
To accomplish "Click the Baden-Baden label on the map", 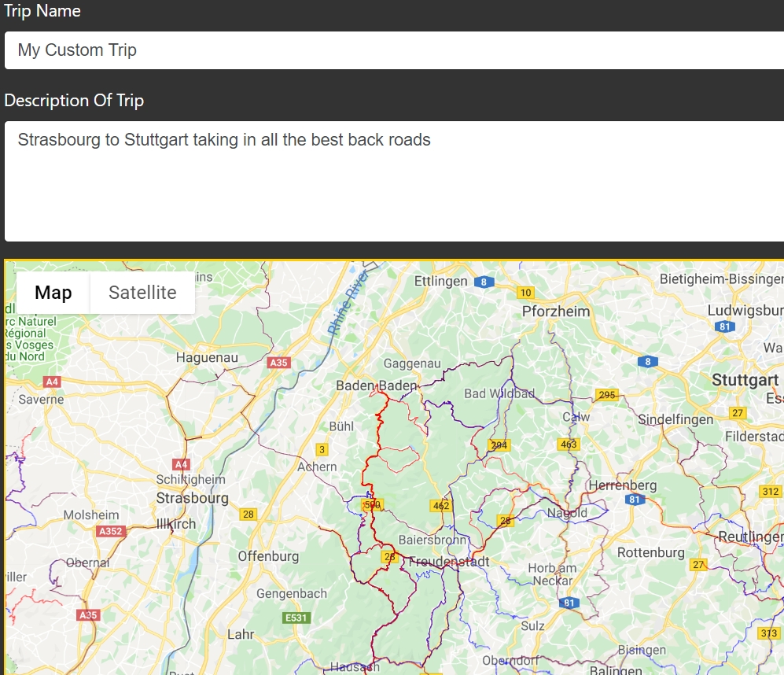I will 376,385.
